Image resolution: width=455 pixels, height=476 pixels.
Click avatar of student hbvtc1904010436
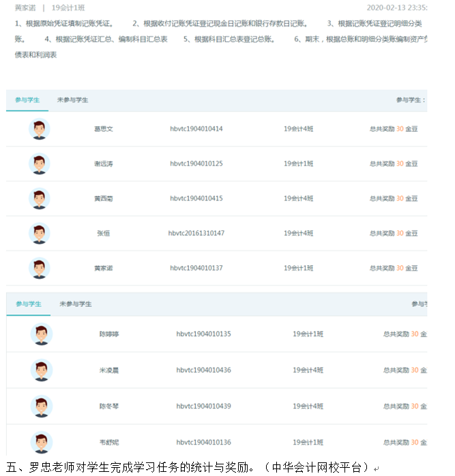pyautogui.click(x=42, y=370)
